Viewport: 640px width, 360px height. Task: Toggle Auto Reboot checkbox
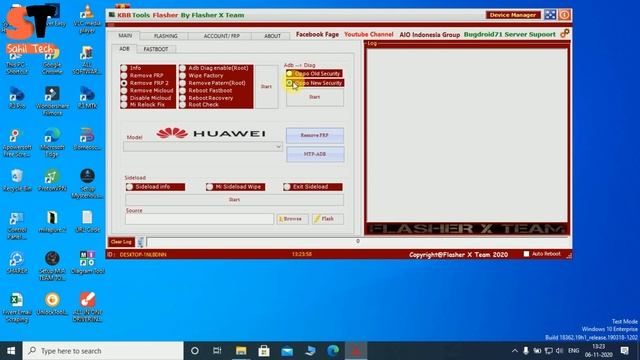(527, 254)
